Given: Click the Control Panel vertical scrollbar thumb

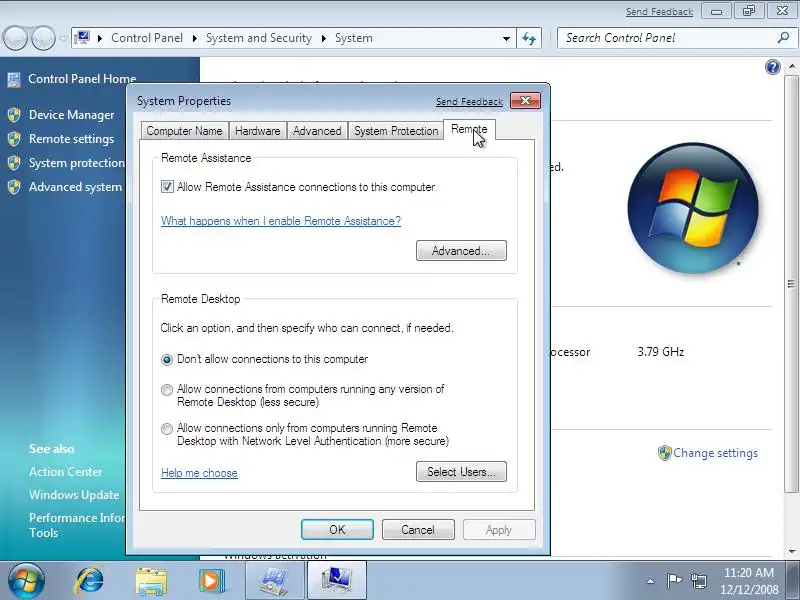Looking at the screenshot, I should [x=791, y=284].
